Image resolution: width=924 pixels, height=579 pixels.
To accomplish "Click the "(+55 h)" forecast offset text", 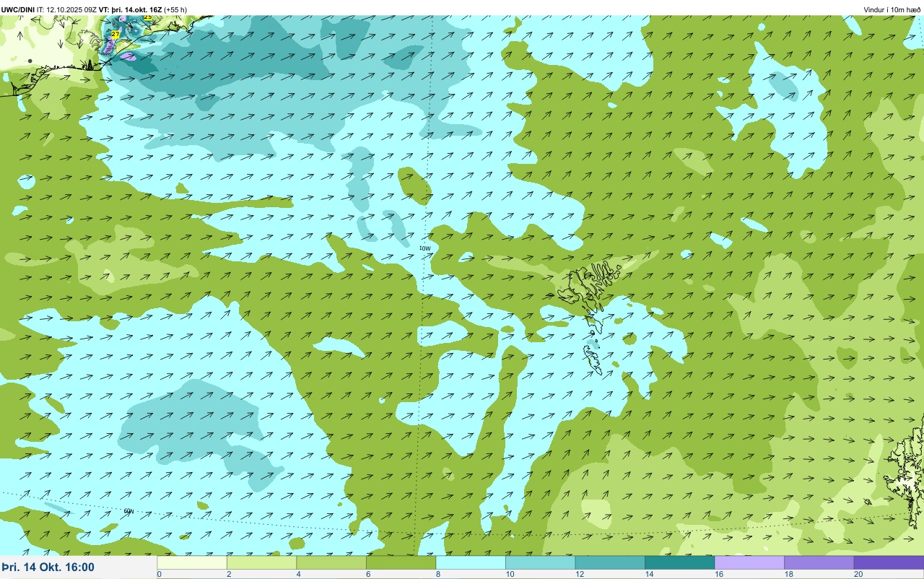I will [x=175, y=9].
